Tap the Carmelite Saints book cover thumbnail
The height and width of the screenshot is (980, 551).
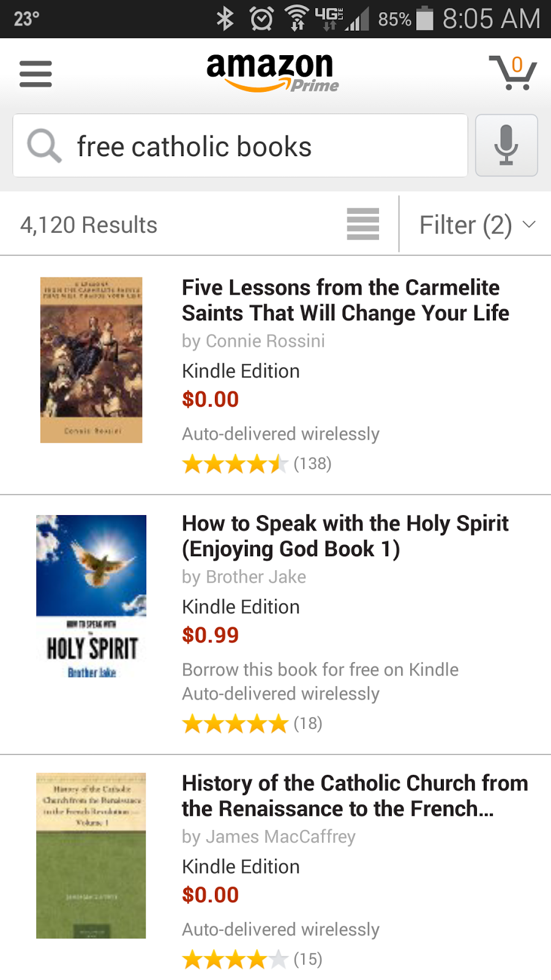tap(91, 360)
